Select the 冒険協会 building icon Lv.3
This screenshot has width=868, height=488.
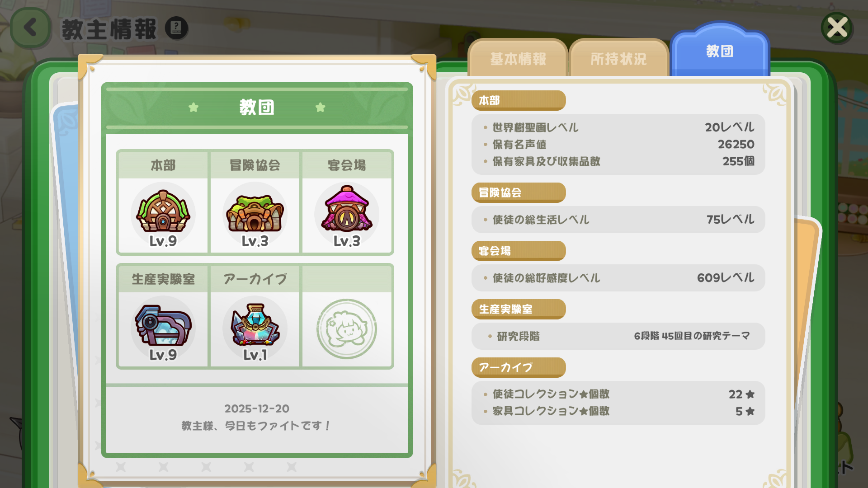255,215
